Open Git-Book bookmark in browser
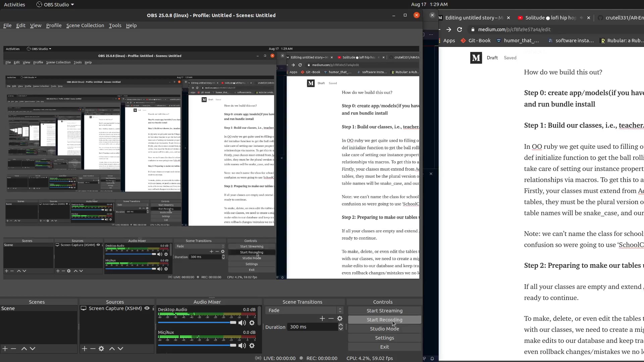The image size is (644, 362). pyautogui.click(x=476, y=41)
